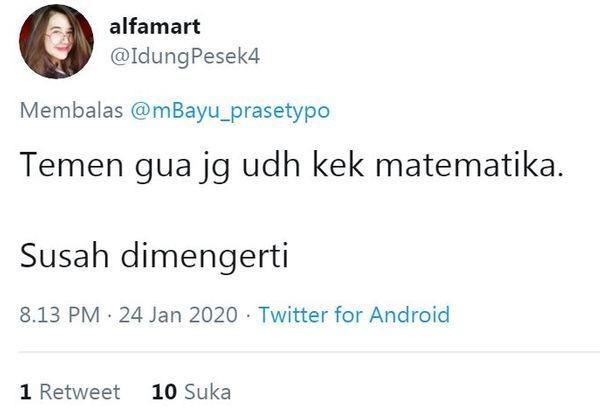Select the tweet line starting with Temen
The width and height of the screenshot is (600, 419).
[292, 166]
